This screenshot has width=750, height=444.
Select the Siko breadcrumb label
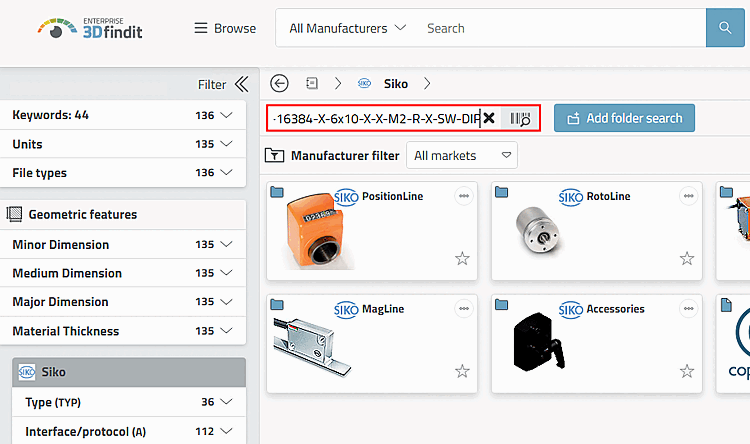(x=396, y=84)
